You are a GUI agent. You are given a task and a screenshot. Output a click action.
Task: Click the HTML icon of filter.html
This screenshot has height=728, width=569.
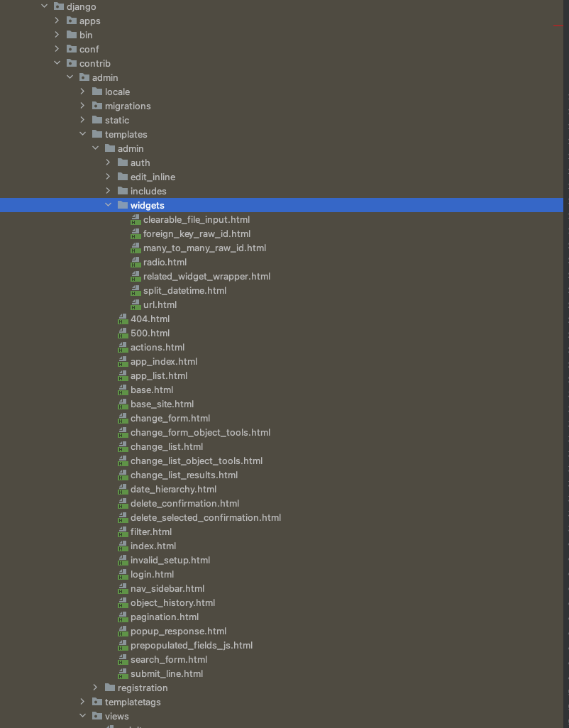click(x=123, y=532)
